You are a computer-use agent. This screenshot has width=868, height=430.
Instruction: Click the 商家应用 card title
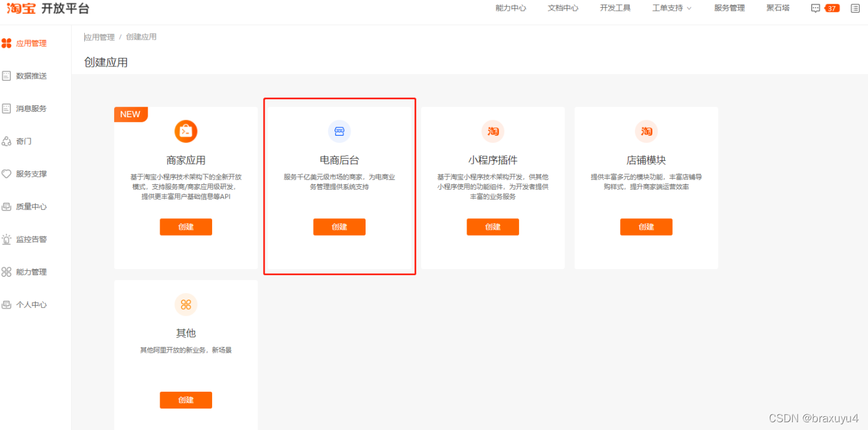tap(186, 160)
